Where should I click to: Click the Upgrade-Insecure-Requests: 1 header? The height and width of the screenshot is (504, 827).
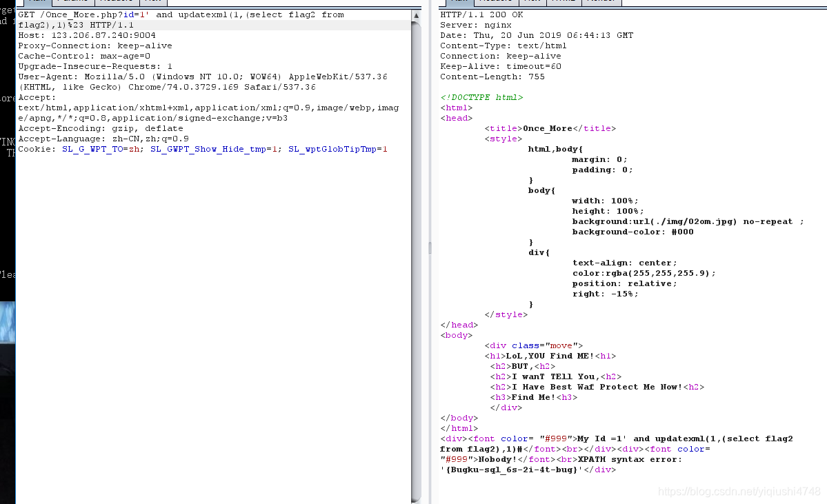(x=95, y=66)
